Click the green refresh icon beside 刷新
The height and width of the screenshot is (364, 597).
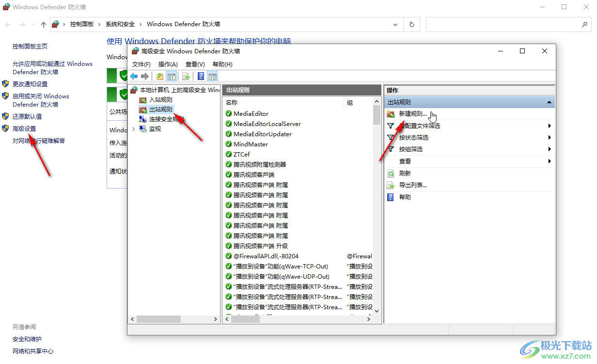[391, 173]
